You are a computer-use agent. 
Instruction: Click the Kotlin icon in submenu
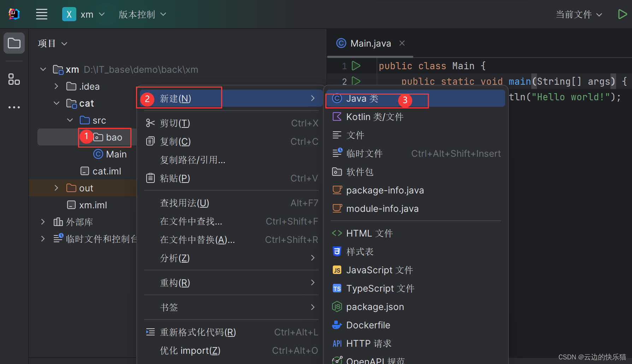(x=337, y=117)
